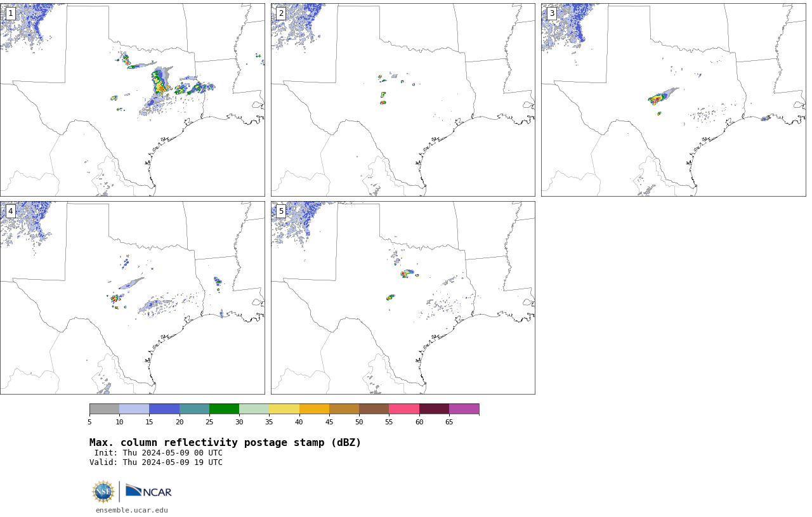Select ensemble member 2 map thumbnail
The image size is (812, 517).
tap(403, 100)
